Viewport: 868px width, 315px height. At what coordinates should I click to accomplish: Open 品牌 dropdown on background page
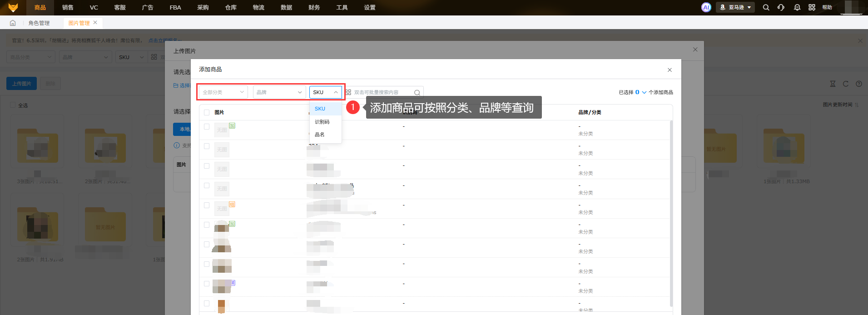point(85,57)
